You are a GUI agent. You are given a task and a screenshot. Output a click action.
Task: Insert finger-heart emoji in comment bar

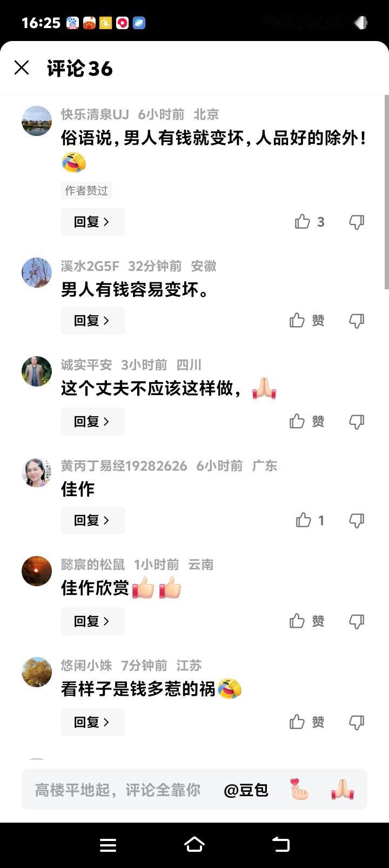[299, 790]
